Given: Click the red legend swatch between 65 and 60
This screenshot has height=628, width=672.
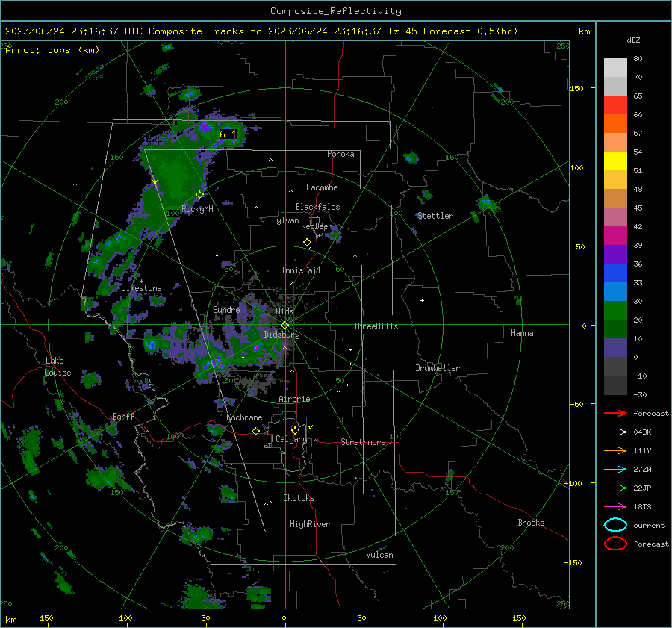Looking at the screenshot, I should (x=615, y=105).
